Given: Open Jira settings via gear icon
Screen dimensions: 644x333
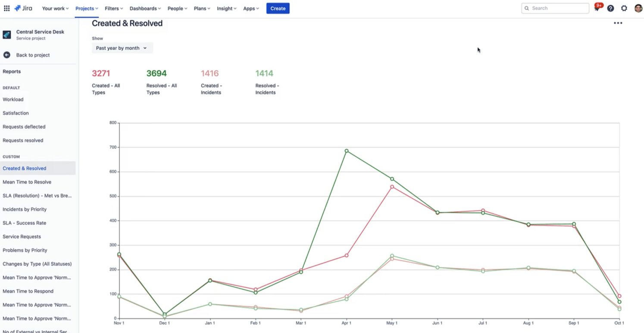Looking at the screenshot, I should (624, 8).
